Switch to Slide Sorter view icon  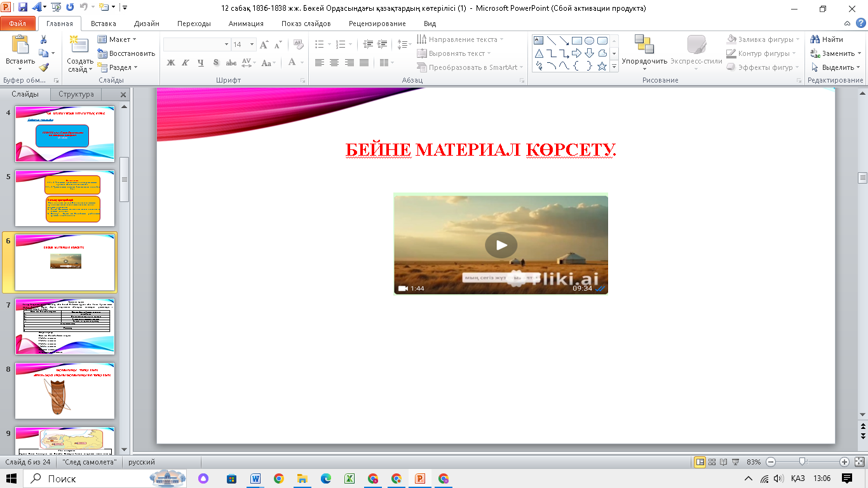coord(712,462)
